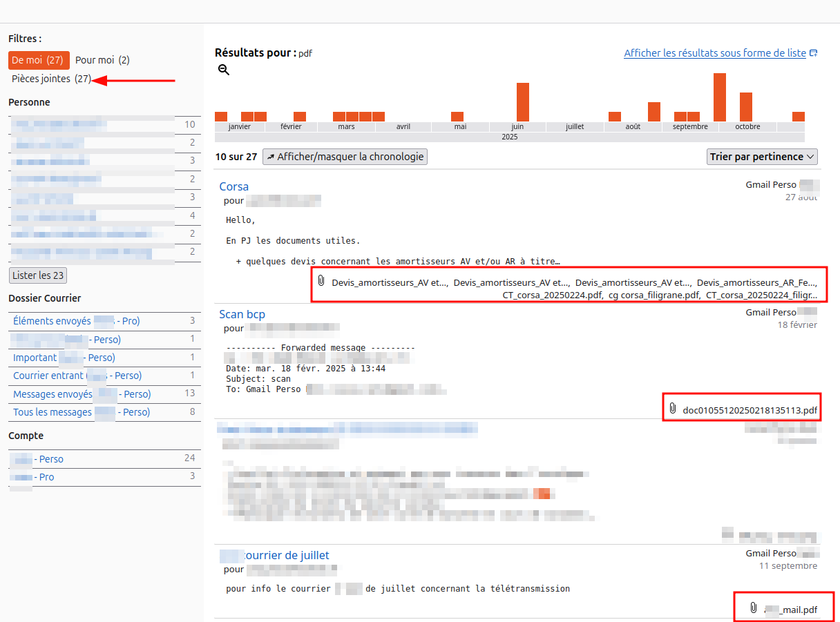
Task: Toggle the 'Pièces jointes (27)' filter
Action: tap(51, 79)
